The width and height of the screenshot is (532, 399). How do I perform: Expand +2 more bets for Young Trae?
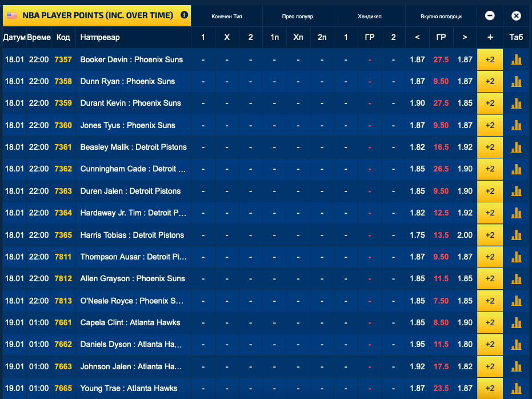(x=490, y=388)
